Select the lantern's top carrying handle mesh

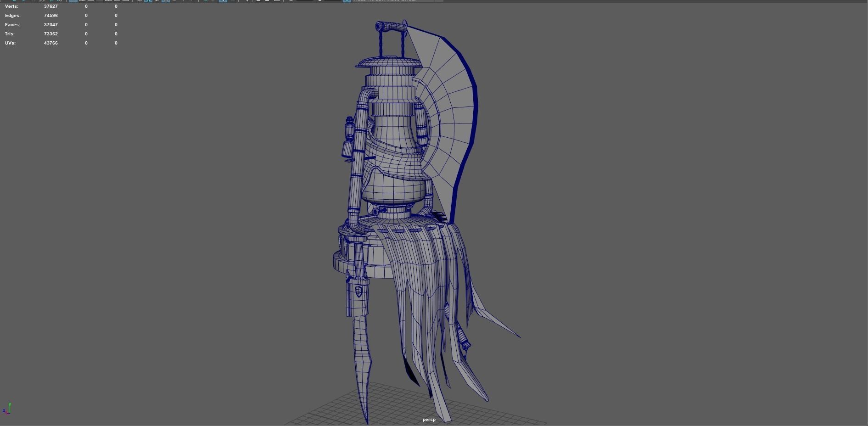pos(392,27)
